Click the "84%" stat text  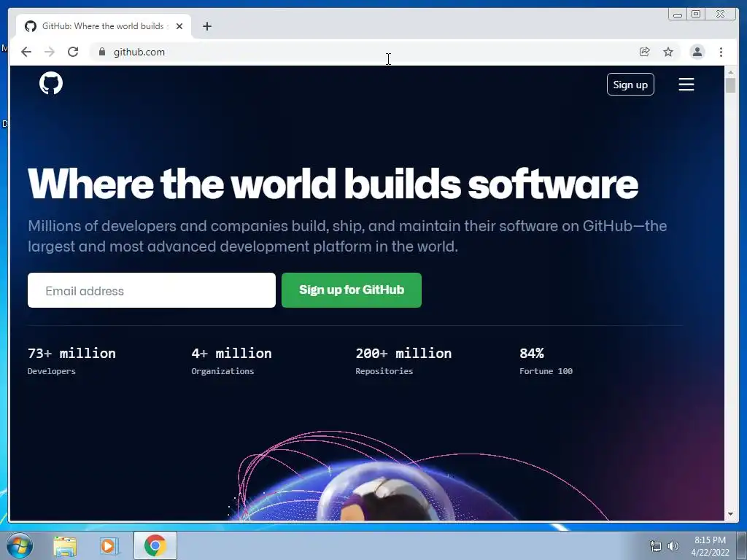coord(532,353)
